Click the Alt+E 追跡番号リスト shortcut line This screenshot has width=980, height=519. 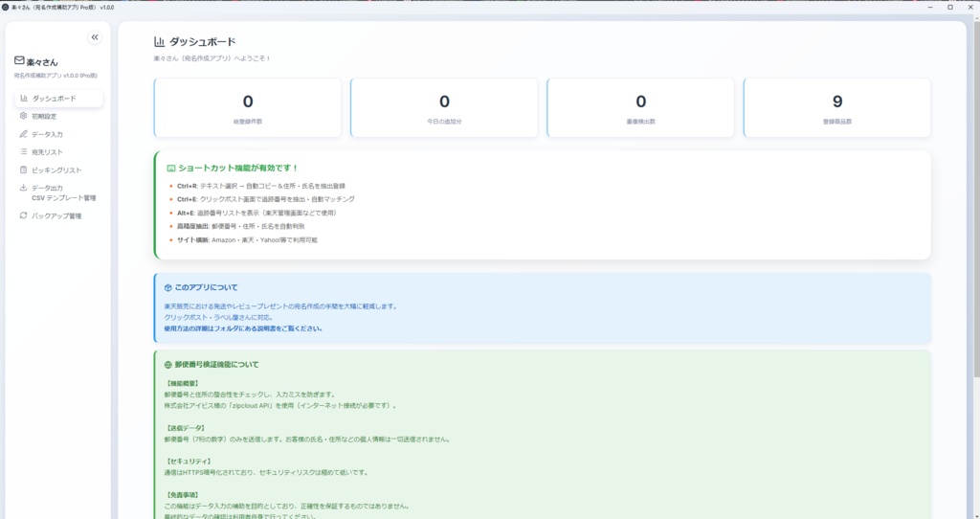point(258,213)
